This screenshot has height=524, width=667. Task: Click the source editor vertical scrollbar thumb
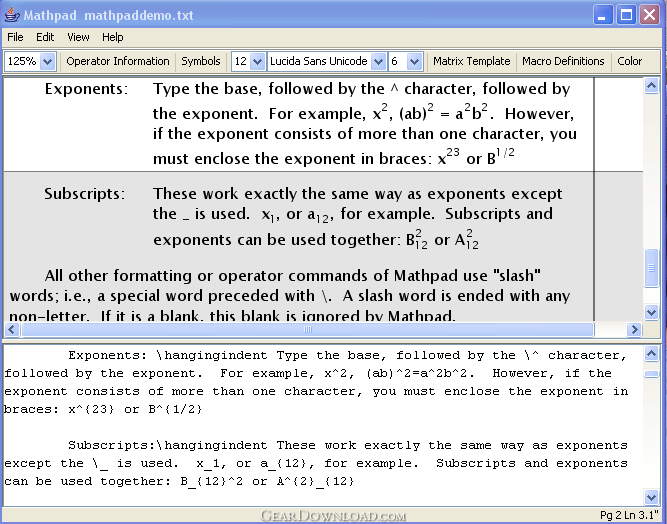tap(651, 374)
